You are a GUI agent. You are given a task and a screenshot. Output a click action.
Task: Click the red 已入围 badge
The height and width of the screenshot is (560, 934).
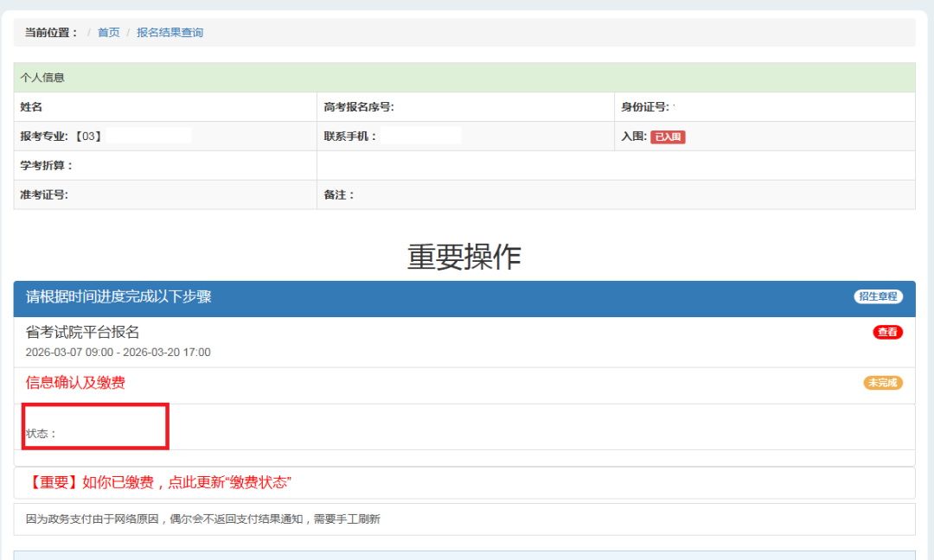(x=668, y=137)
